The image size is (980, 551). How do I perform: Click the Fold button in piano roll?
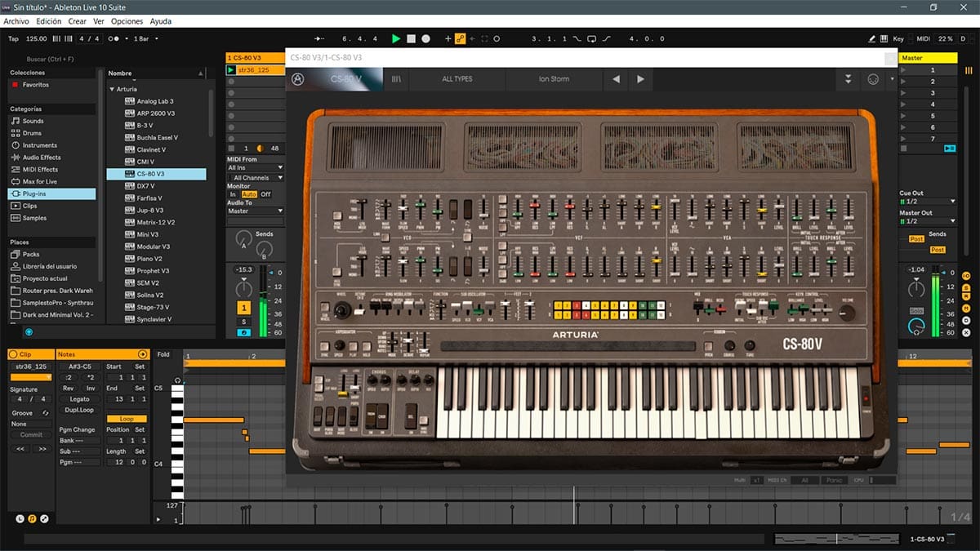tap(164, 354)
